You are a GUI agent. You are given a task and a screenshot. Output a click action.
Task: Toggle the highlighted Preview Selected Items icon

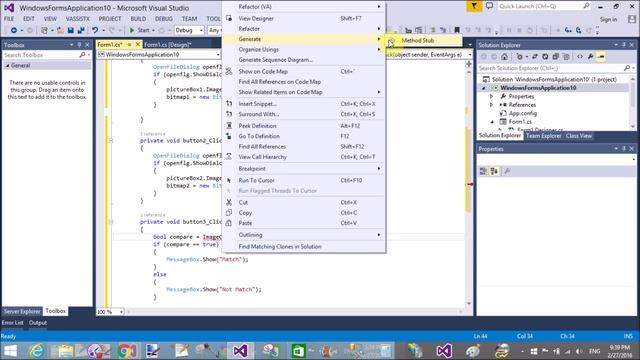(x=601, y=57)
